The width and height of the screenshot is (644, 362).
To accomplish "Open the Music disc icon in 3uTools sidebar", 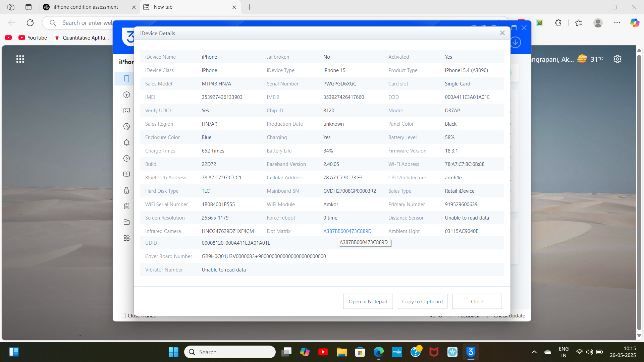I will [126, 126].
